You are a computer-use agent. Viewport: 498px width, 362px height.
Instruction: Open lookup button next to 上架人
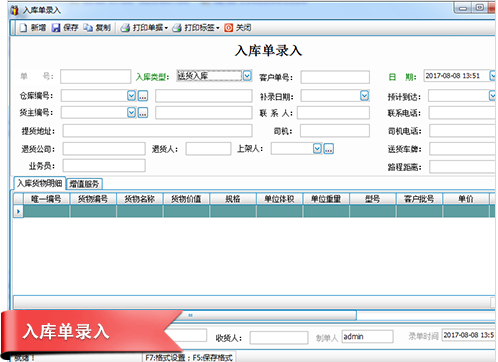[329, 149]
